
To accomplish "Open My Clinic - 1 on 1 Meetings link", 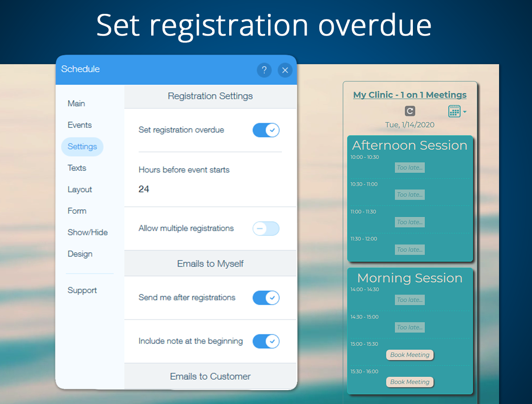I will (x=410, y=95).
